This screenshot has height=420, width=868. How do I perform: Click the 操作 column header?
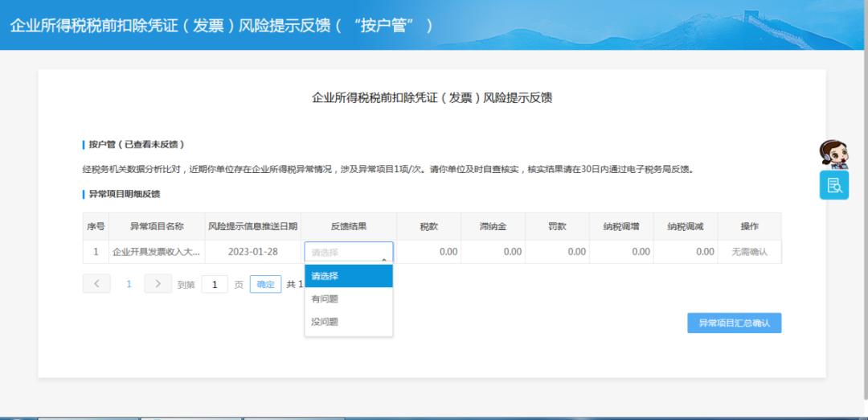click(x=750, y=226)
